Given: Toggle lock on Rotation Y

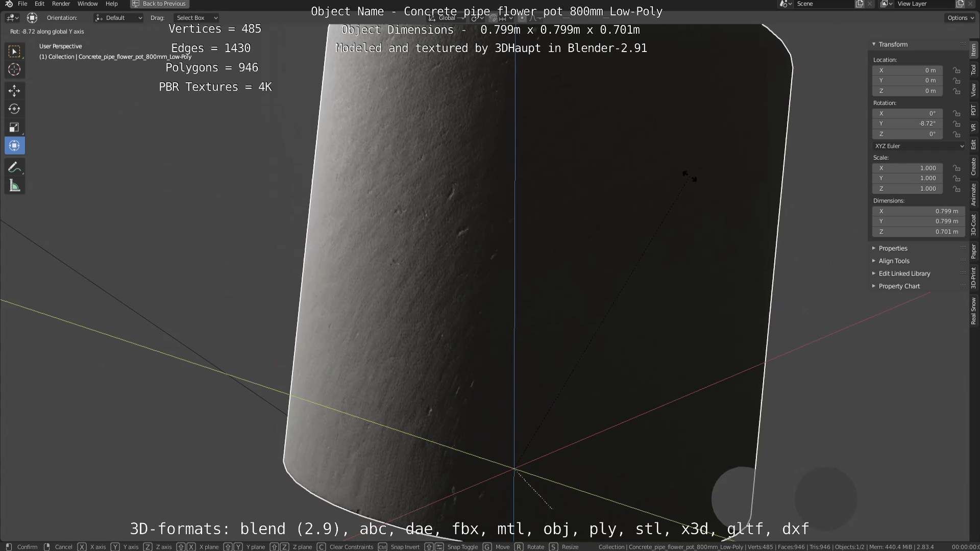Looking at the screenshot, I should pyautogui.click(x=957, y=124).
